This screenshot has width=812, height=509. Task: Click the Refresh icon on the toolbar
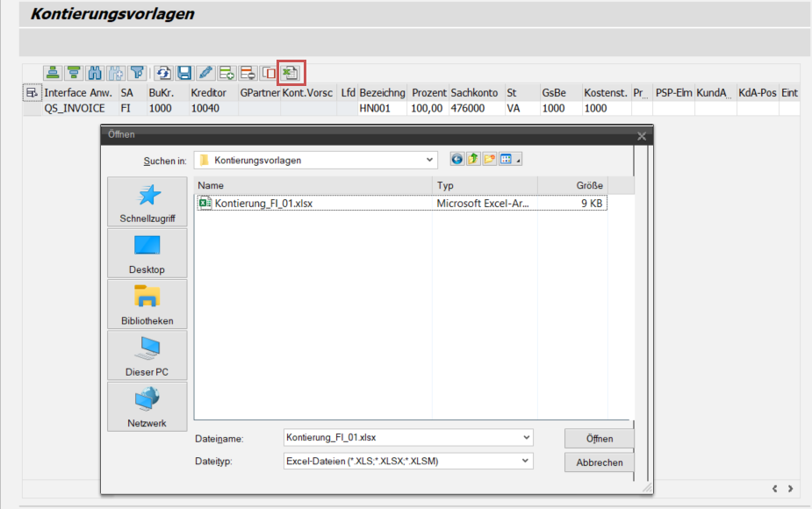click(x=163, y=73)
